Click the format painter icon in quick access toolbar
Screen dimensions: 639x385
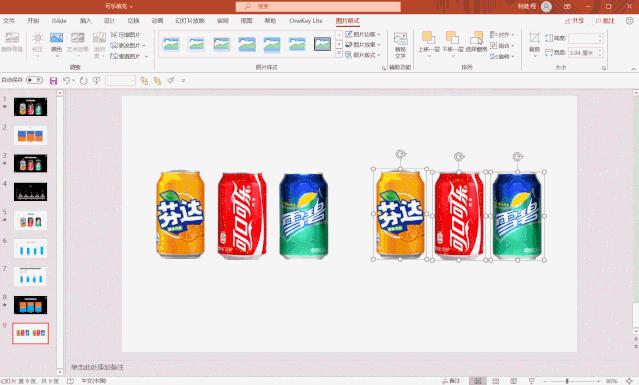[x=171, y=81]
